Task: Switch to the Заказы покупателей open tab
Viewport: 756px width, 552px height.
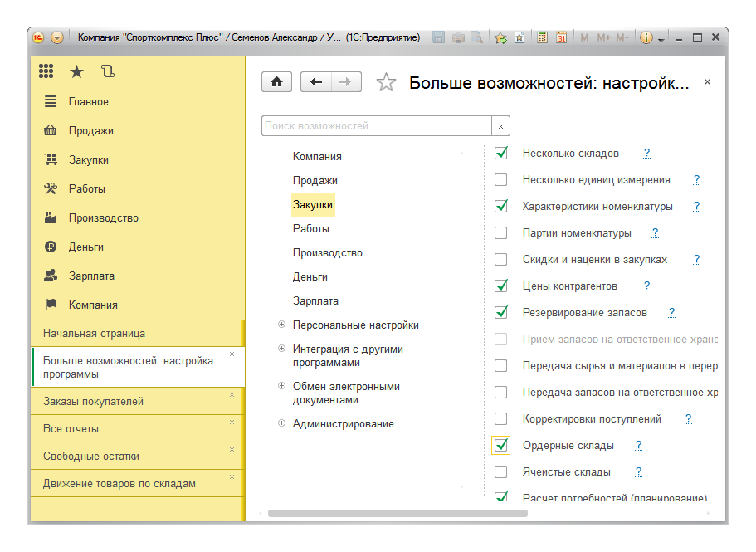Action: pos(94,402)
